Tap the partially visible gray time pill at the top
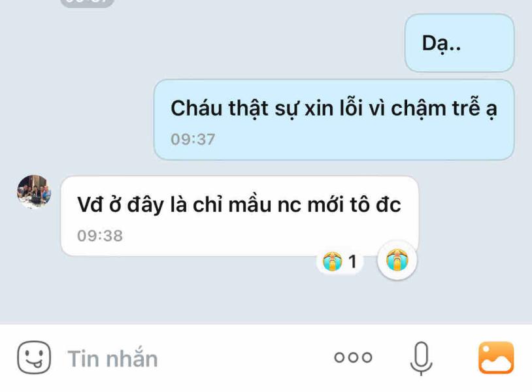The height and width of the screenshot is (392, 532). [x=87, y=3]
